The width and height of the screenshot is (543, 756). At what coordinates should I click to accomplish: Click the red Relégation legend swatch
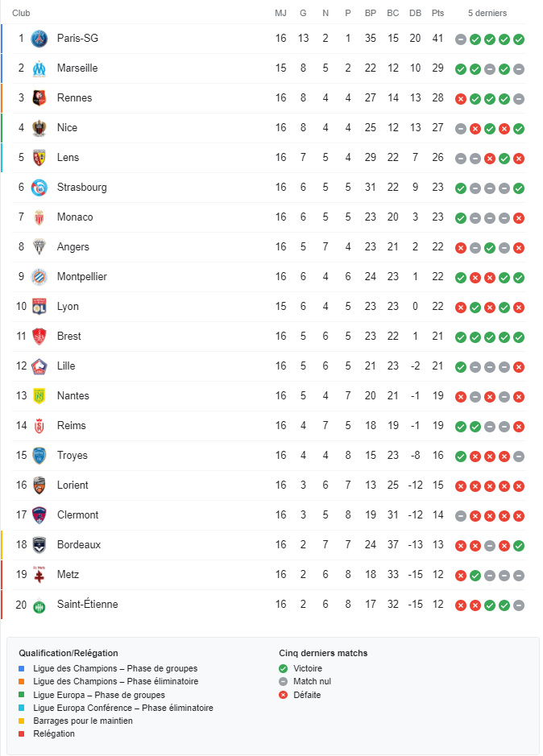pos(23,734)
